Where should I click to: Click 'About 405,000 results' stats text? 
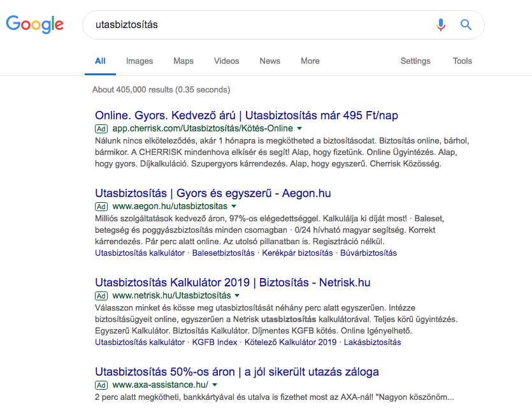coord(161,90)
